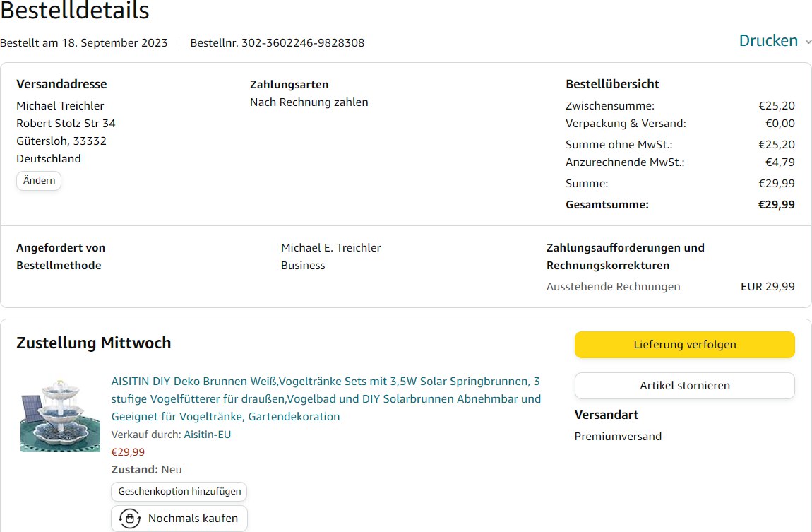Click the order number 302-3602246-9828308
The height and width of the screenshot is (532, 812).
coord(303,43)
